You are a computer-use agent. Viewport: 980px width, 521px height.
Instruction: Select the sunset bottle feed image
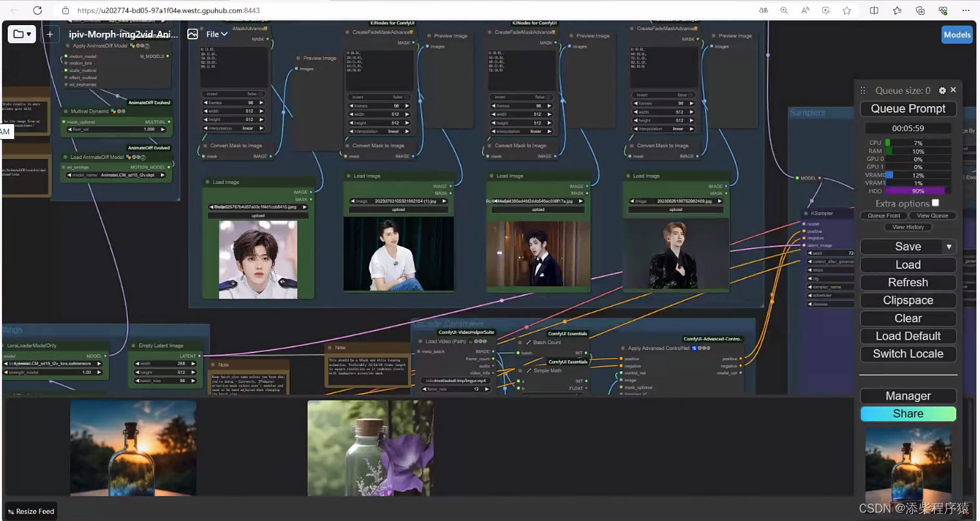(133, 448)
